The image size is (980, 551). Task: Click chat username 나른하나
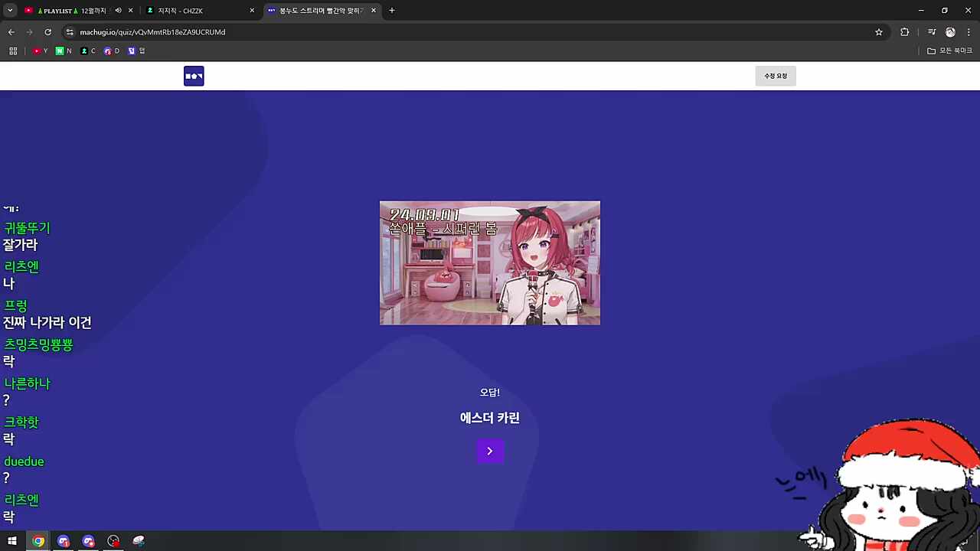click(x=27, y=383)
